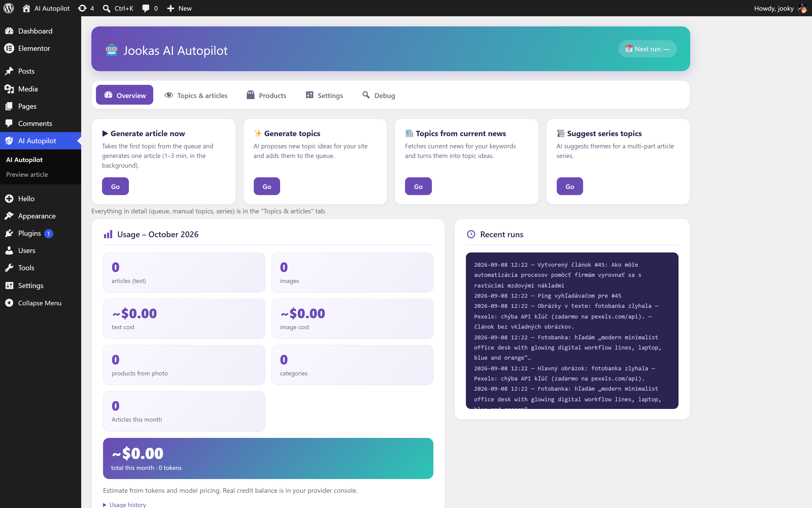
Task: Open the Comments sidebar item
Action: tap(41, 123)
